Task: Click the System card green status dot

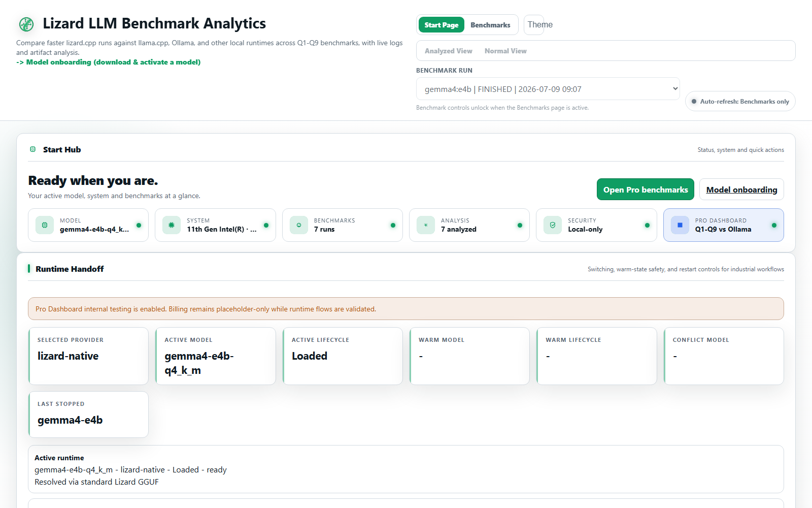Action: [266, 225]
